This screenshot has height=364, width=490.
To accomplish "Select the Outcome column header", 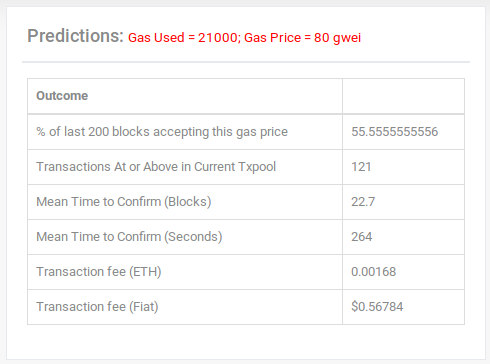I will click(x=62, y=96).
